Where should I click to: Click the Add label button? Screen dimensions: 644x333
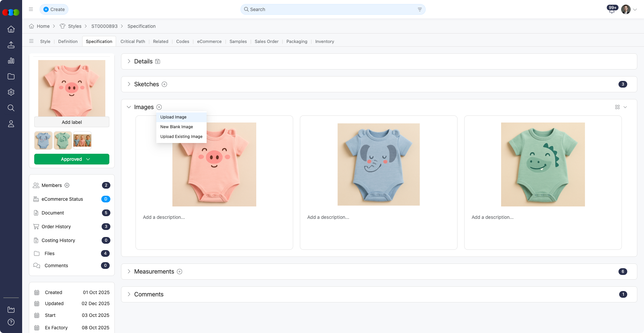pyautogui.click(x=72, y=122)
